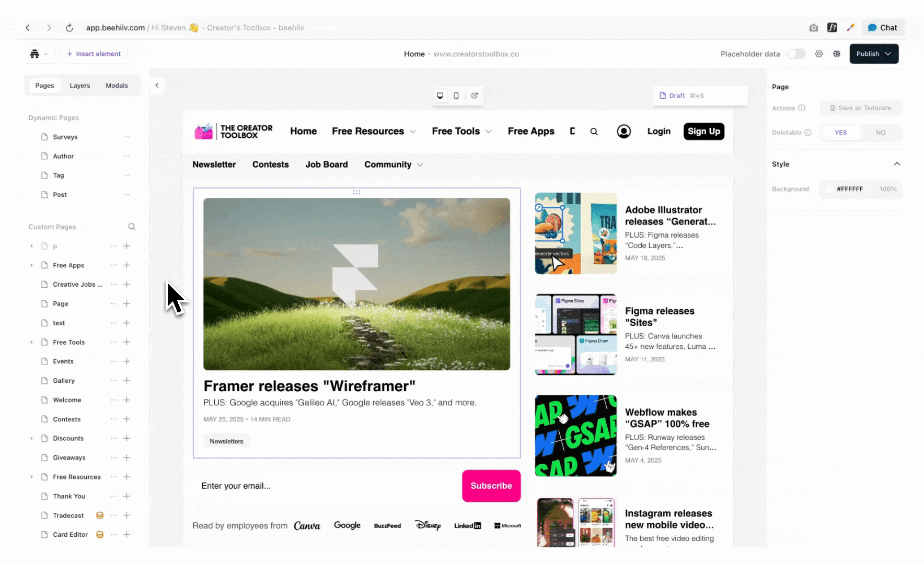Image resolution: width=924 pixels, height=564 pixels.
Task: Set Deletable to NO
Action: pyautogui.click(x=881, y=133)
